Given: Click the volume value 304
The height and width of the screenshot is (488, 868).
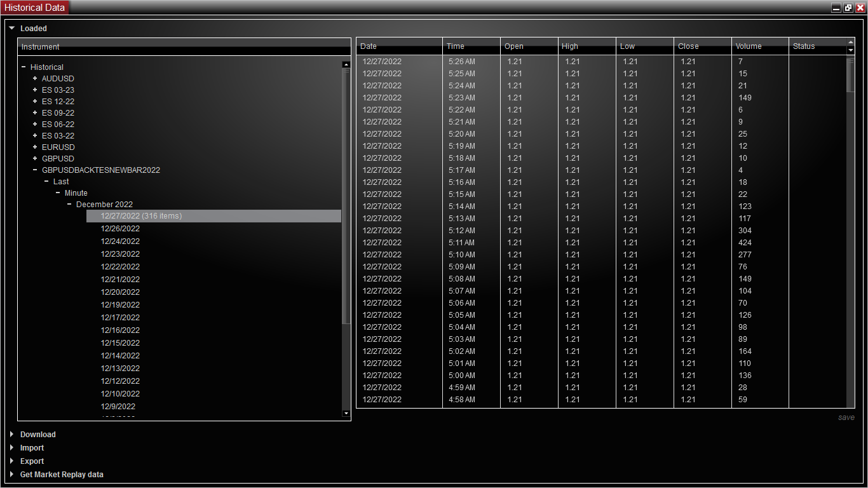Looking at the screenshot, I should pos(745,231).
